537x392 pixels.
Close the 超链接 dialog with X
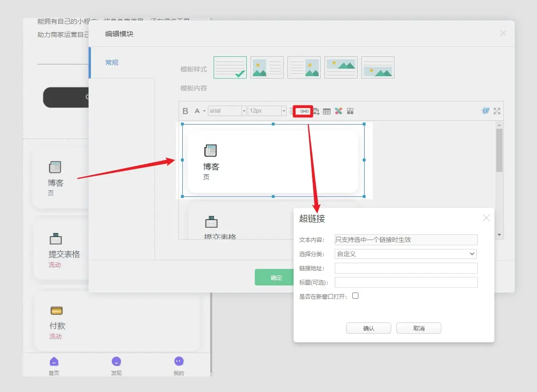point(486,218)
